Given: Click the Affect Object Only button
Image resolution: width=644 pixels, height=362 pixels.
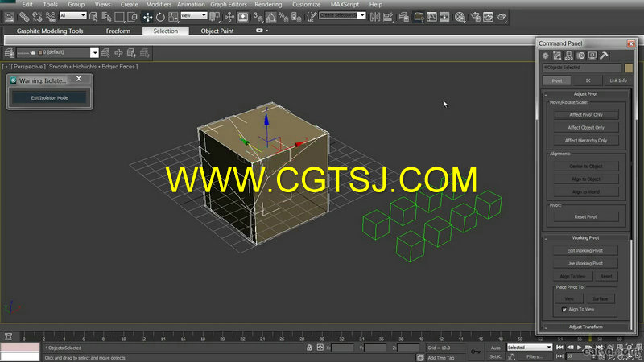Looking at the screenshot, I should (586, 128).
